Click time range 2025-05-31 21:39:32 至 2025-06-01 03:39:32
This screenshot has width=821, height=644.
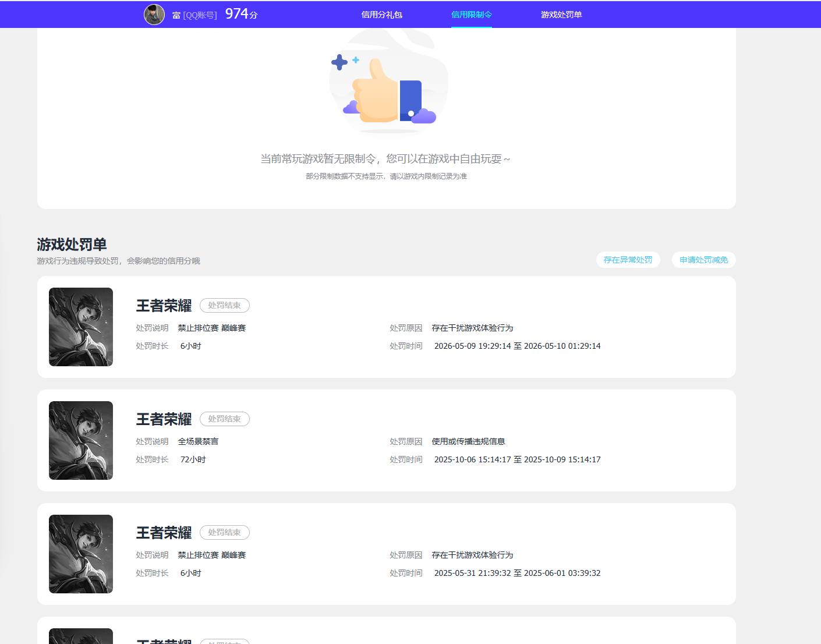518,573
